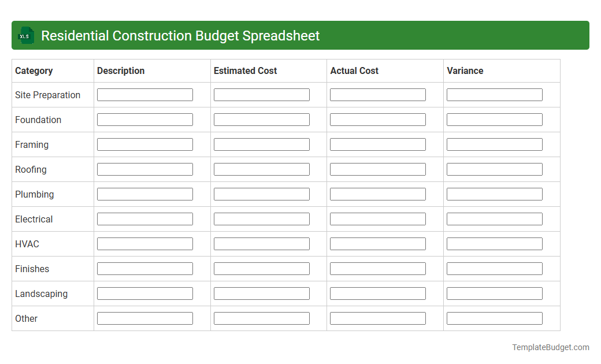Viewport: 601px width, 364px height.
Task: Click the Actual Cost field for HVAC
Action: click(377, 243)
